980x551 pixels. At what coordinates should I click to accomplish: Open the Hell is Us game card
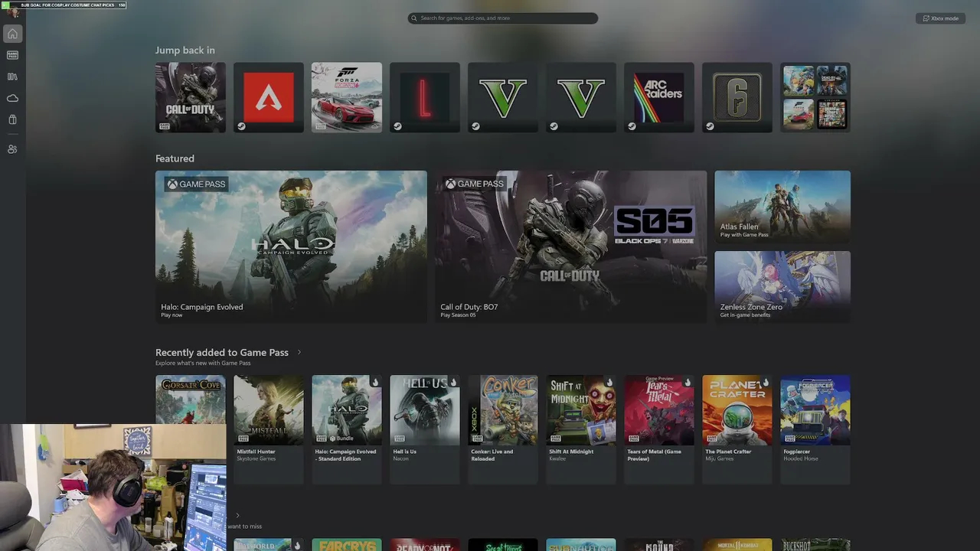tap(425, 429)
